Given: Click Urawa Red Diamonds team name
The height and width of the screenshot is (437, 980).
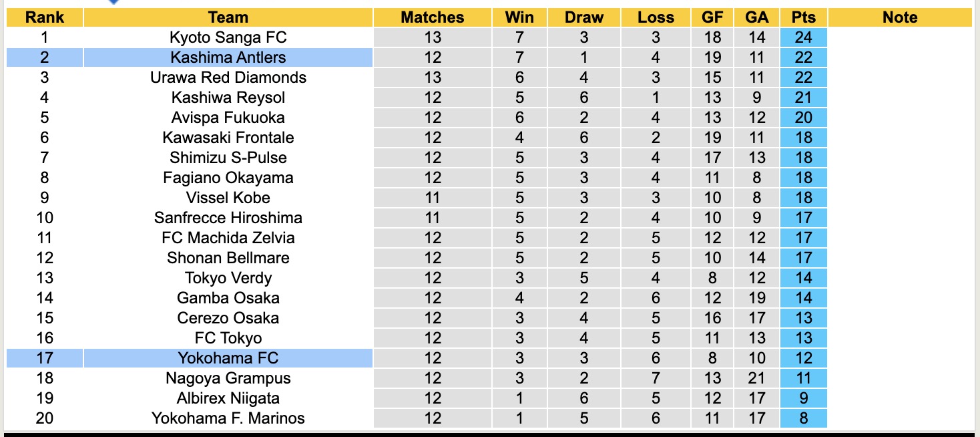Looking at the screenshot, I should coord(228,78).
